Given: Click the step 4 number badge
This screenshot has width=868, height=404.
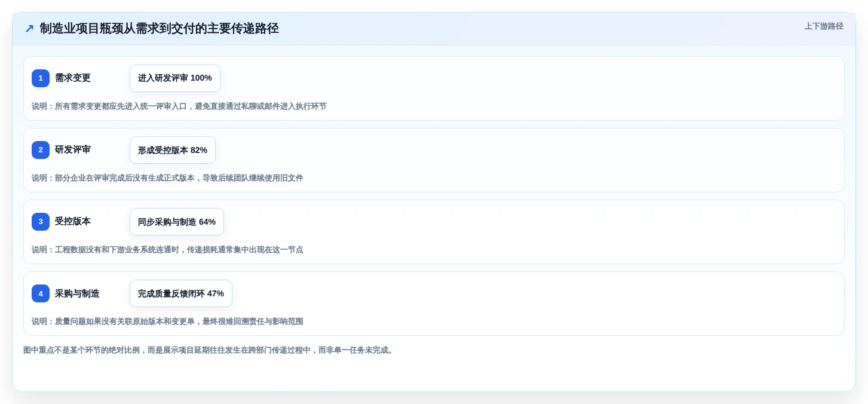Looking at the screenshot, I should pos(41,293).
